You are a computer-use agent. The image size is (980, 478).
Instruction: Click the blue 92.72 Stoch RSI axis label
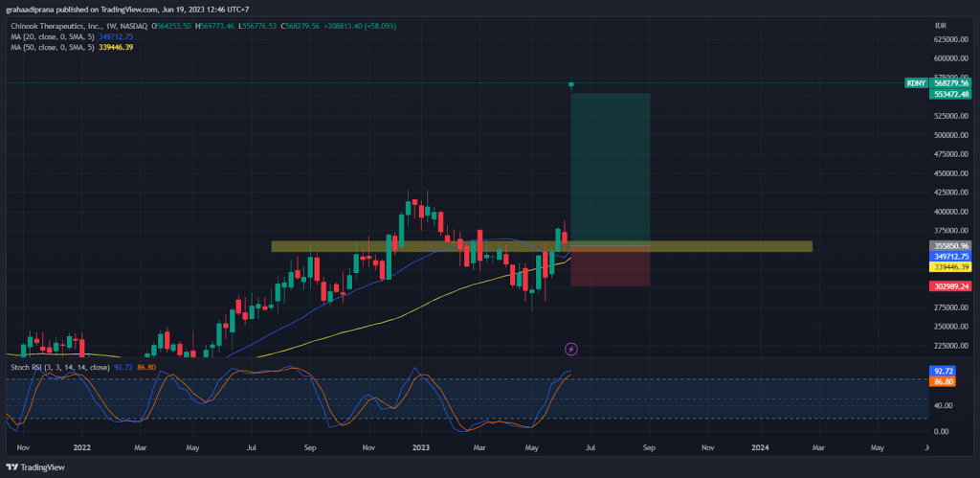click(943, 371)
